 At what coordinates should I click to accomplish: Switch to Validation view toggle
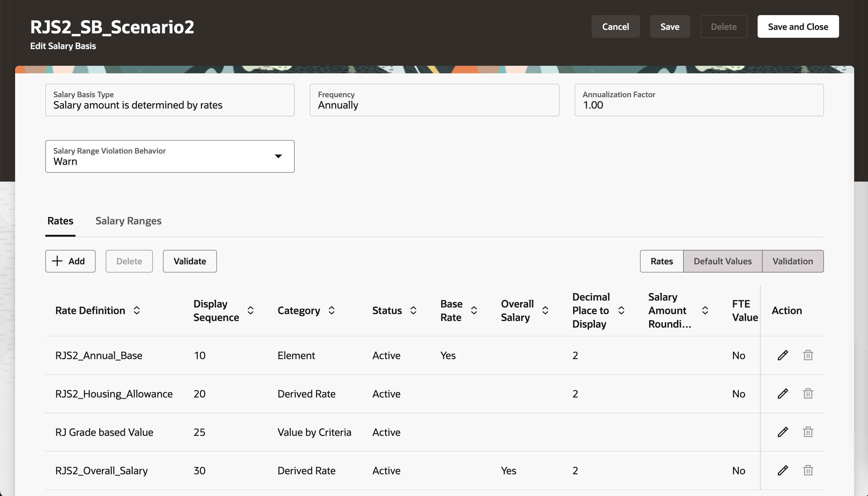click(793, 261)
